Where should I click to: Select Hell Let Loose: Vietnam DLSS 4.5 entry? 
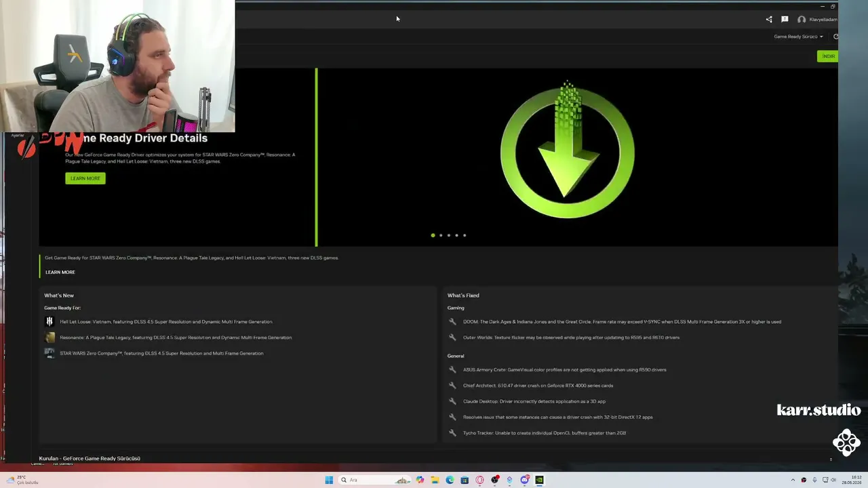166,322
